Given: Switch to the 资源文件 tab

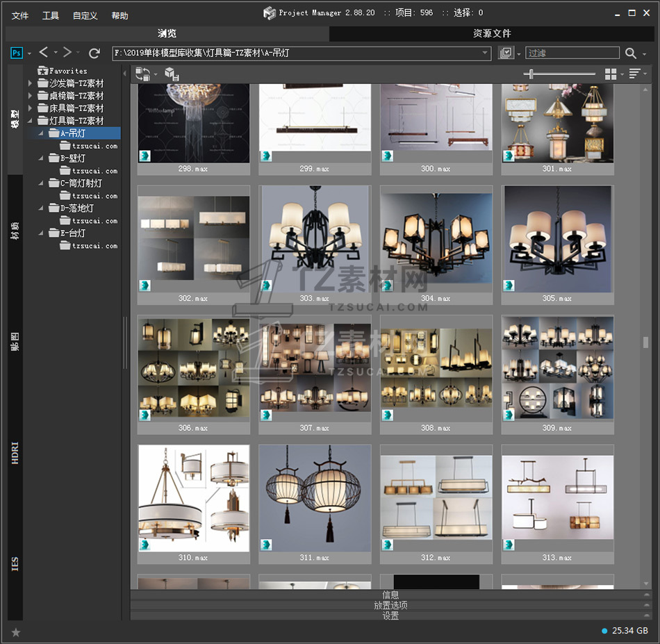Looking at the screenshot, I should click(492, 33).
